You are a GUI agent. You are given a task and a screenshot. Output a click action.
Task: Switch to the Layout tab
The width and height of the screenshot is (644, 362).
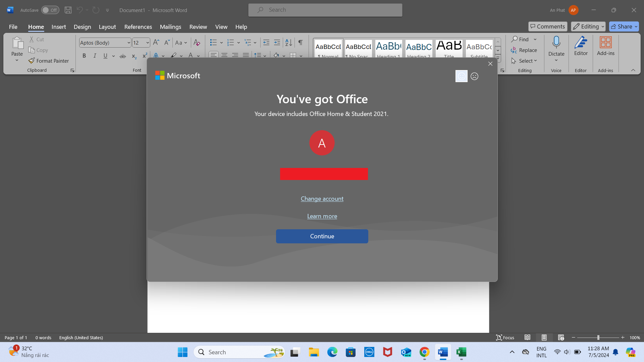click(x=107, y=26)
